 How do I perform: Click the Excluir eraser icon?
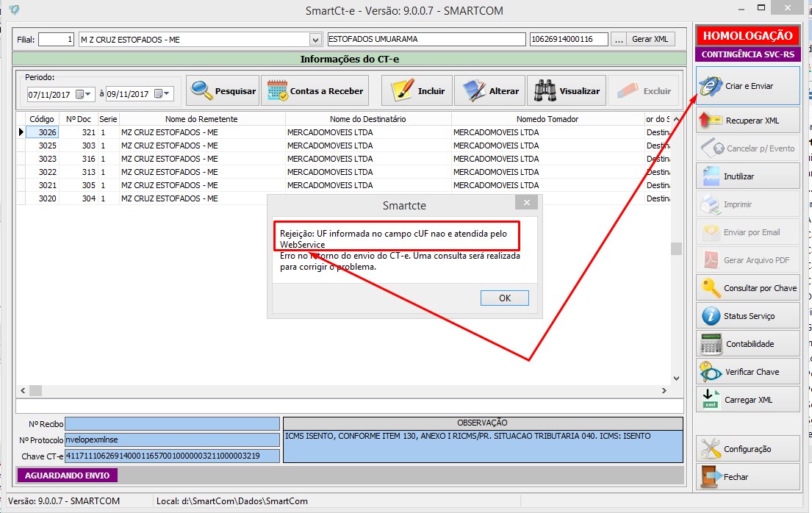pyautogui.click(x=628, y=90)
